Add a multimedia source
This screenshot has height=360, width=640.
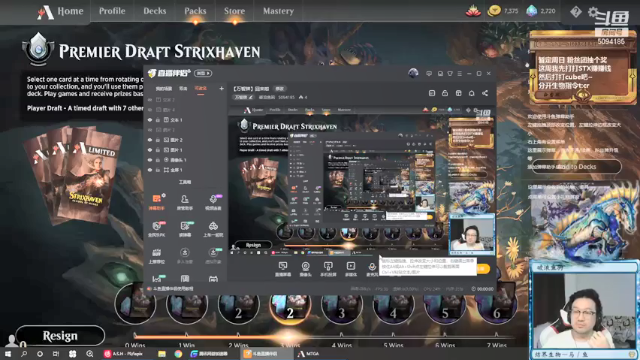[351, 269]
